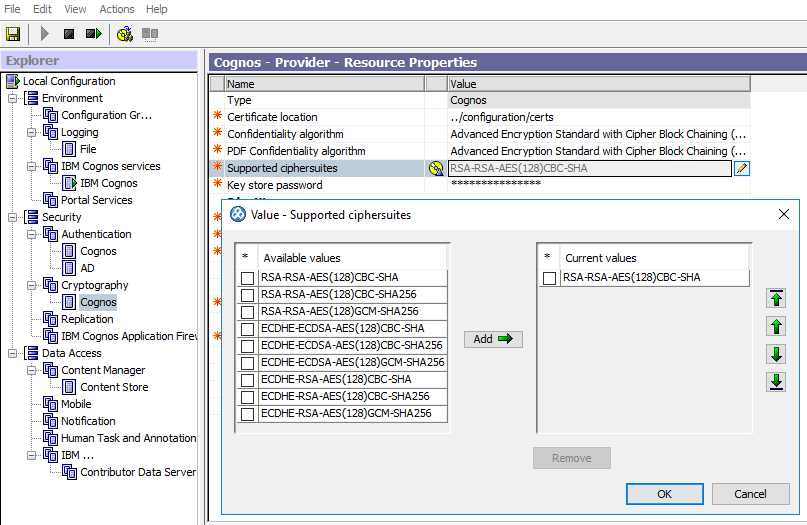Collapse the Authentication tree node
This screenshot has width=807, height=525.
[x=31, y=234]
